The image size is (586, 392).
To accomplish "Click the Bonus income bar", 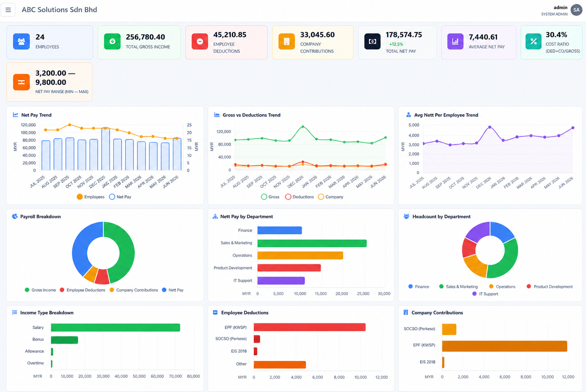I will [65, 340].
